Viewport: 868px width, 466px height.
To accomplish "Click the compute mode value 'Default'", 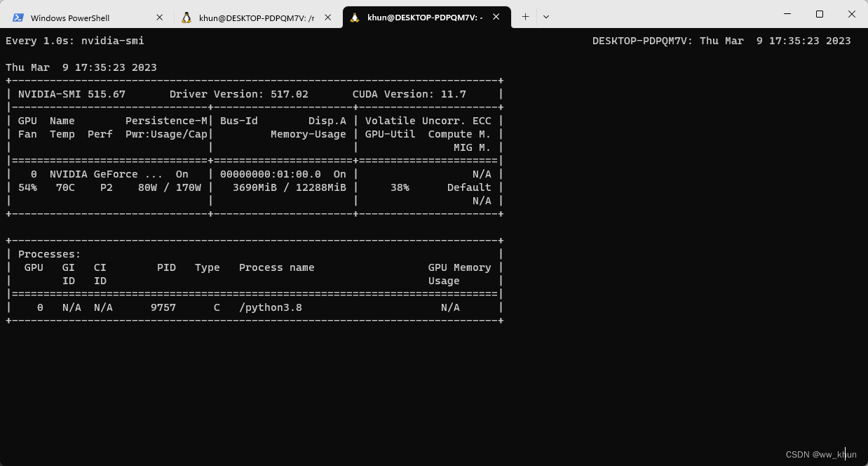I will [x=469, y=187].
